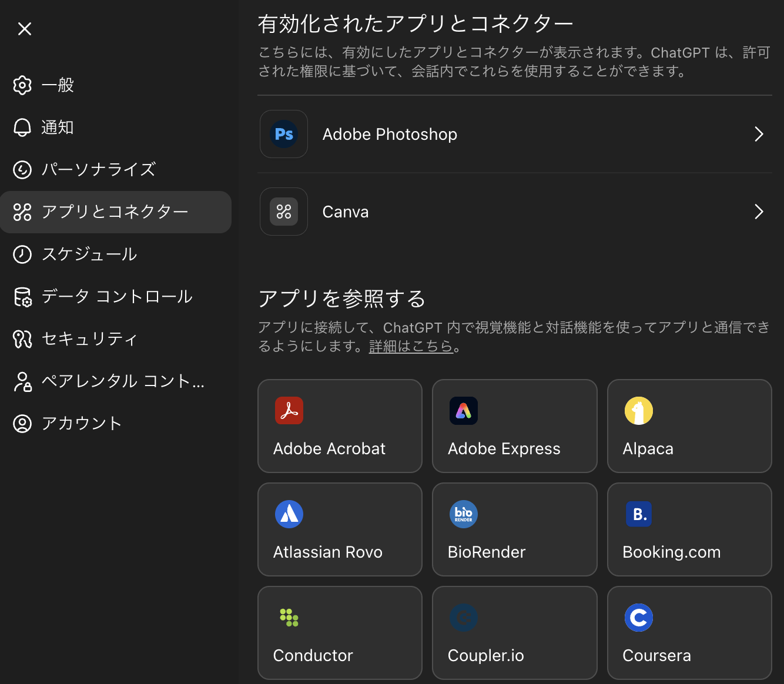Go to データ コントロール settings
The height and width of the screenshot is (684, 784).
pyautogui.click(x=117, y=297)
